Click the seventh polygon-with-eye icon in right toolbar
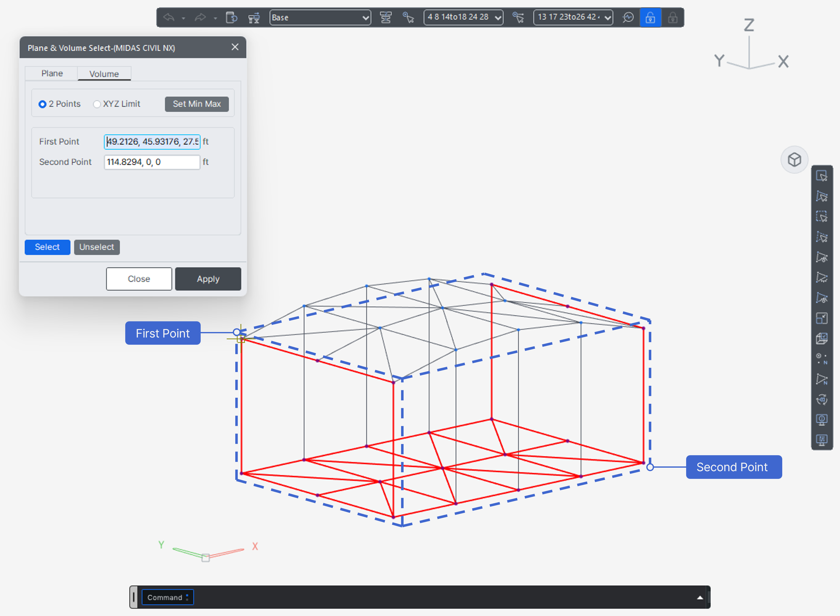Screen dimensions: 840x616 click(x=821, y=298)
